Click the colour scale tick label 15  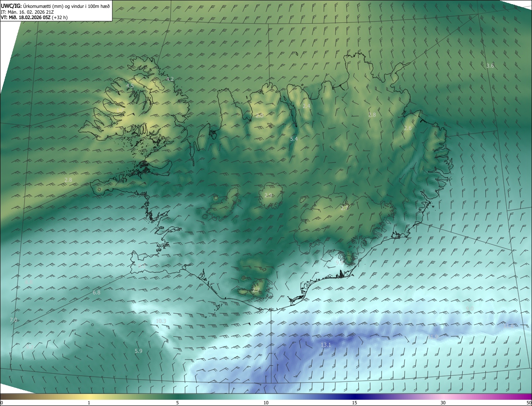(x=355, y=403)
